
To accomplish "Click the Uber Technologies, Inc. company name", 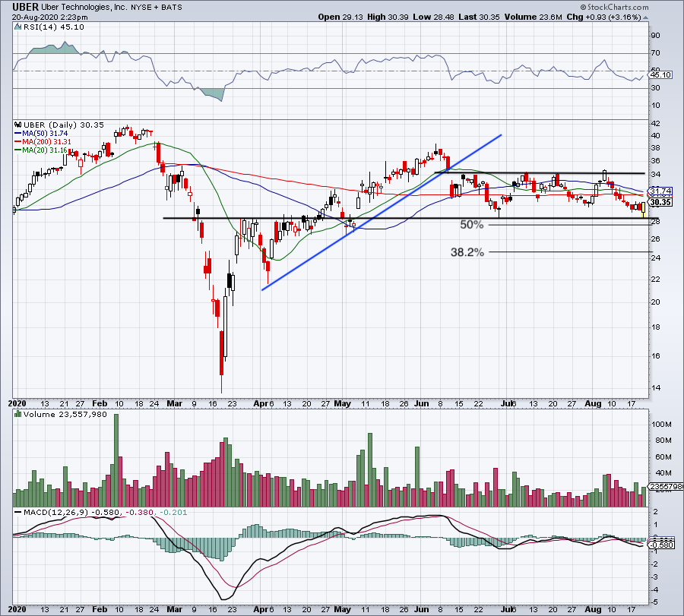I will [84, 8].
